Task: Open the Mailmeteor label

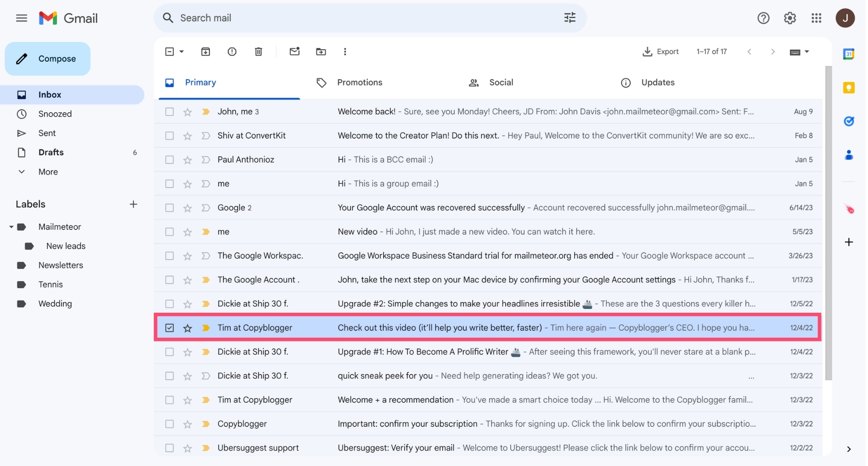Action: pyautogui.click(x=60, y=227)
